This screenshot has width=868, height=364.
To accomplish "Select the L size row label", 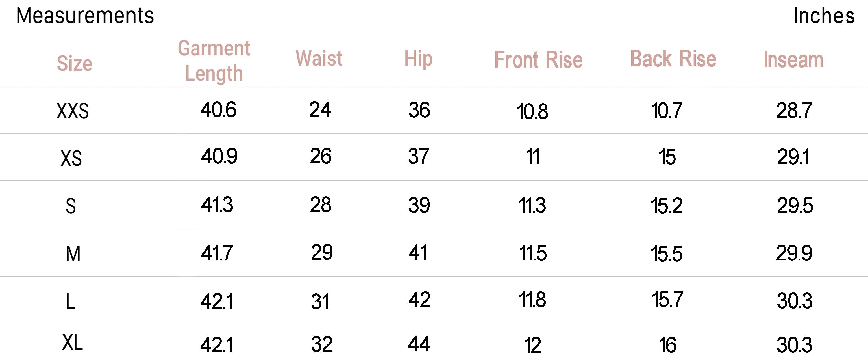I will [70, 301].
